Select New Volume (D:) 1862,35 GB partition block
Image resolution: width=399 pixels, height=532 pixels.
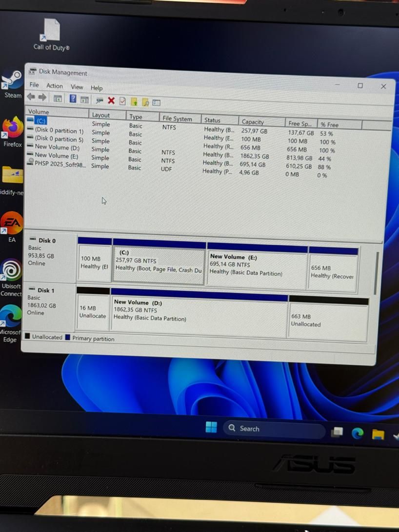click(199, 313)
